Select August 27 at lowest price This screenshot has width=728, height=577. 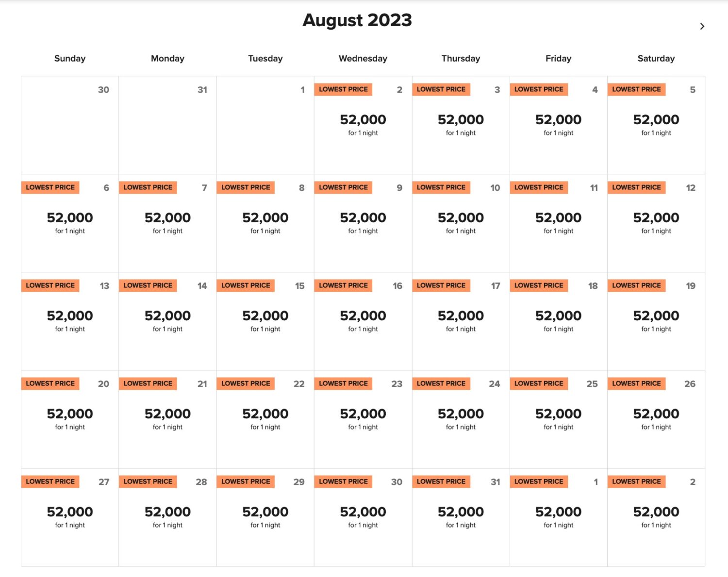(70, 517)
